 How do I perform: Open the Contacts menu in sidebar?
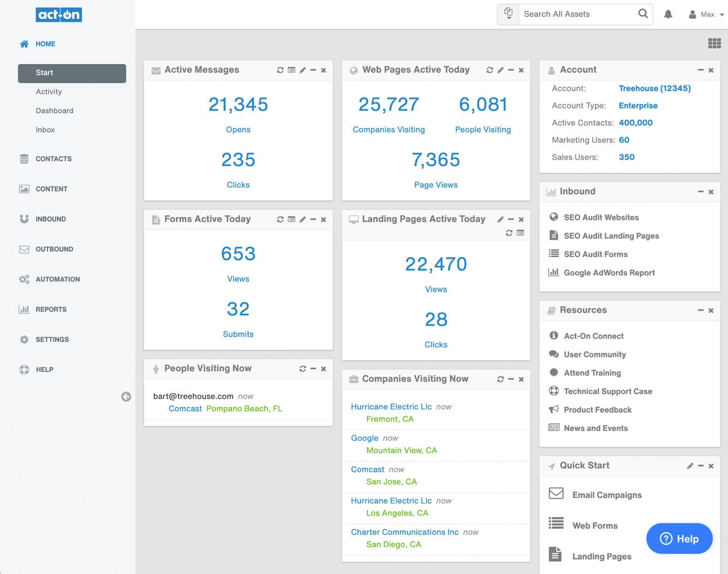[x=53, y=159]
